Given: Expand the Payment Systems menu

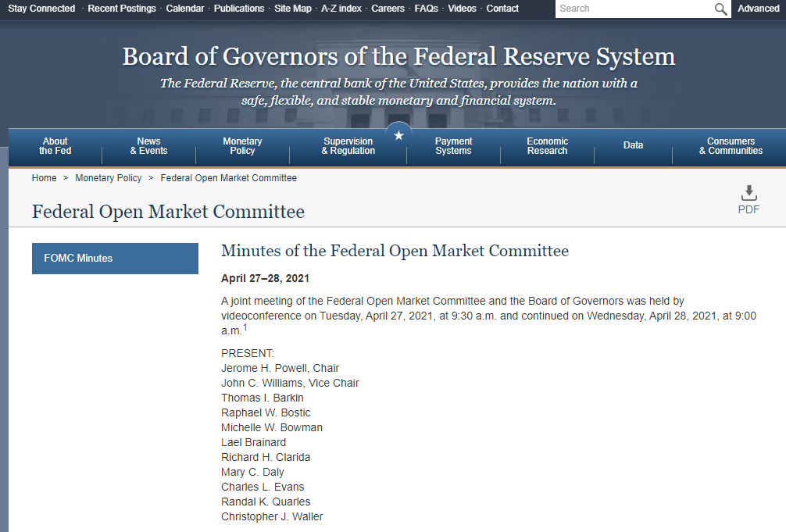Looking at the screenshot, I should pyautogui.click(x=453, y=146).
